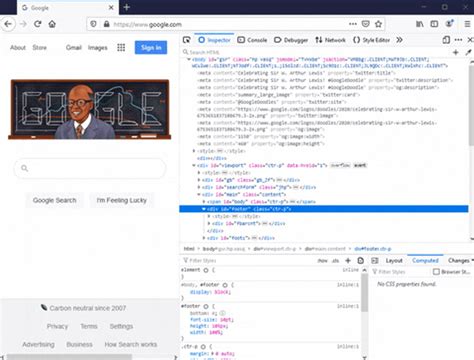Open the Style Editor tab

click(x=371, y=40)
